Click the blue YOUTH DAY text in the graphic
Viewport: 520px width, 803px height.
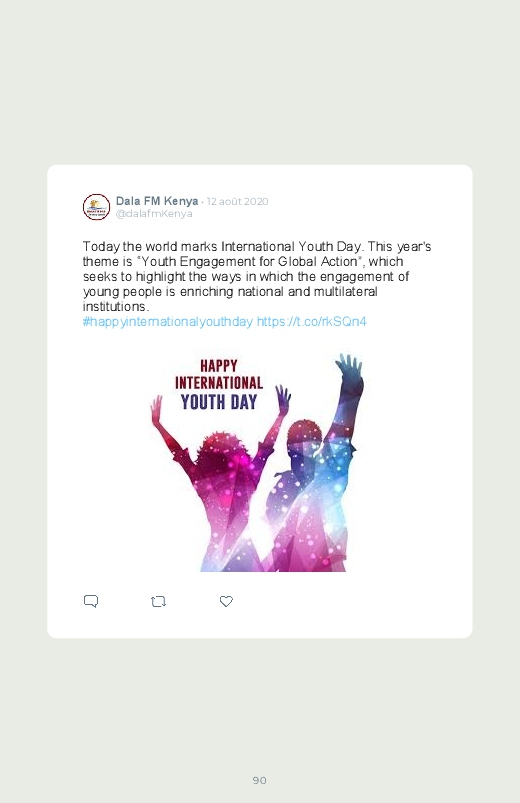219,402
